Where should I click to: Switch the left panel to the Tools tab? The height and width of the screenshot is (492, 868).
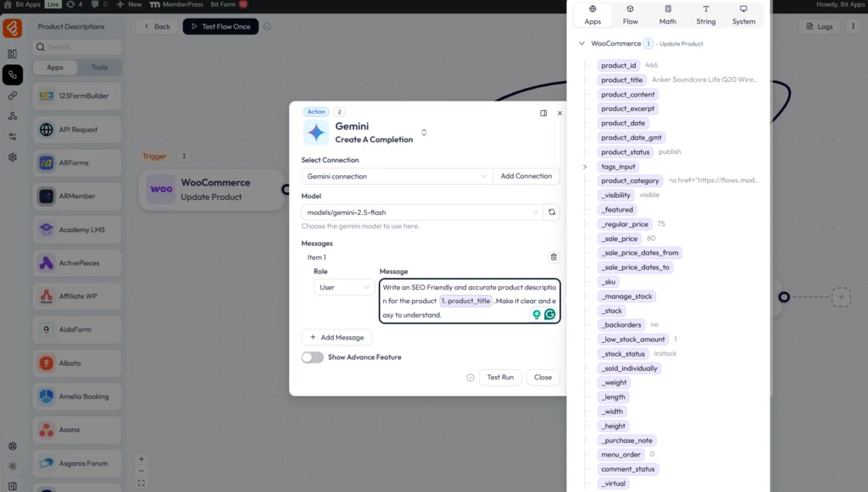pos(99,68)
